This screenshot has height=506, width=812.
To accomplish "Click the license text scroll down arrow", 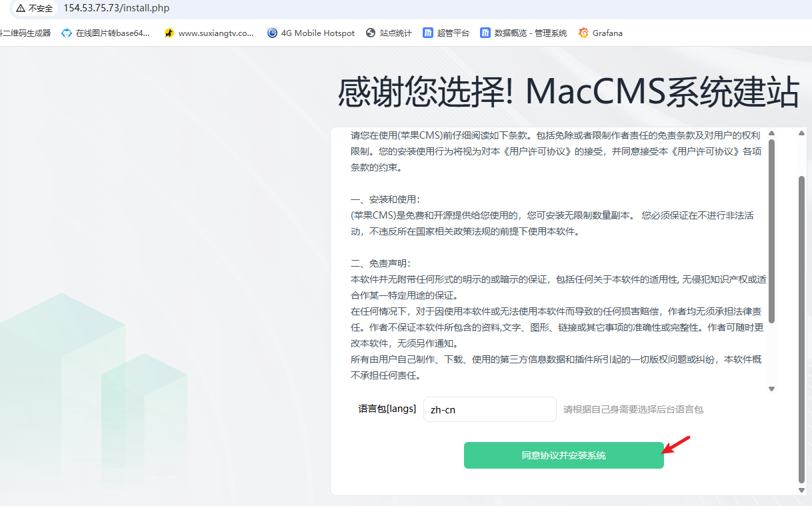I will [x=771, y=389].
